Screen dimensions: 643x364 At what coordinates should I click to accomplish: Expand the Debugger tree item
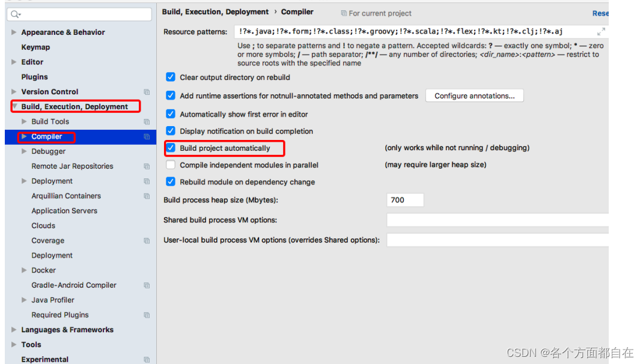coord(24,151)
